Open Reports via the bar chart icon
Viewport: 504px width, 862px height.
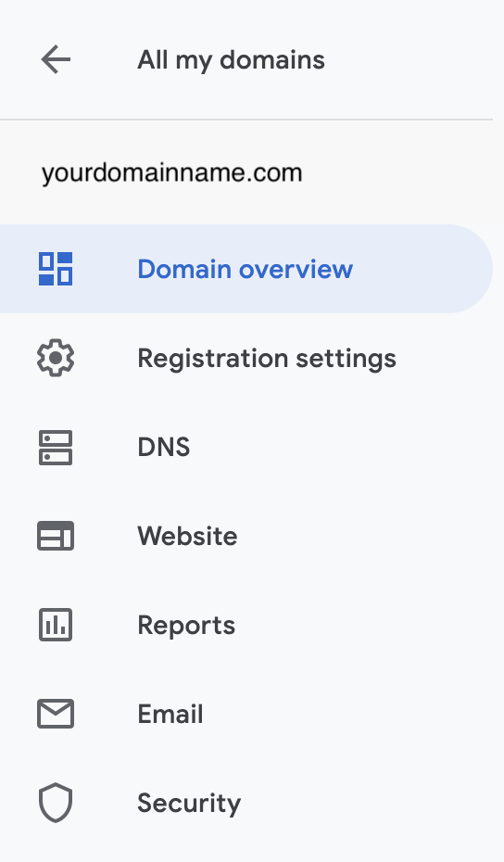pos(56,625)
